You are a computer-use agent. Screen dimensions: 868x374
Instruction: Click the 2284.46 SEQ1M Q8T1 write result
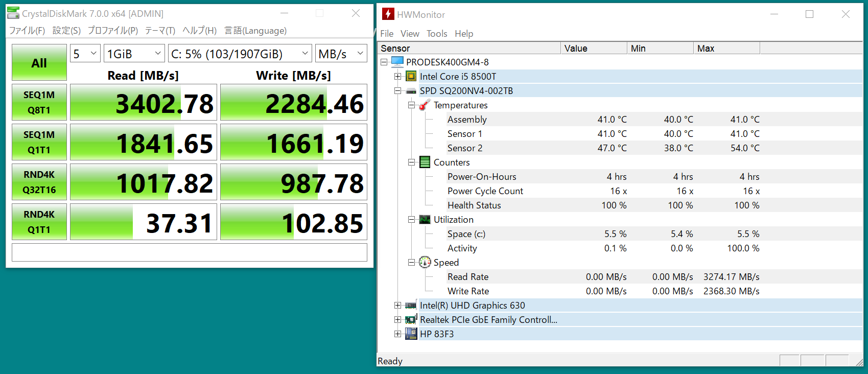point(294,102)
